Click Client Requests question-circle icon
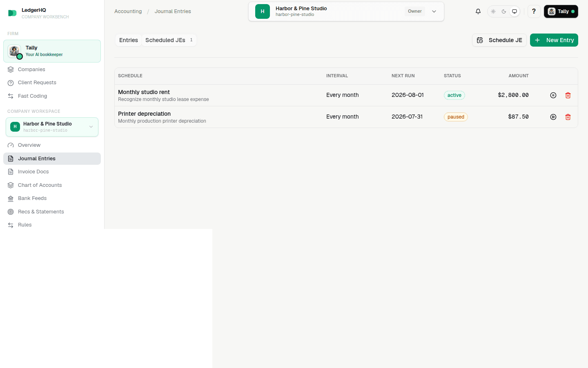This screenshot has width=588, height=368. point(11,83)
